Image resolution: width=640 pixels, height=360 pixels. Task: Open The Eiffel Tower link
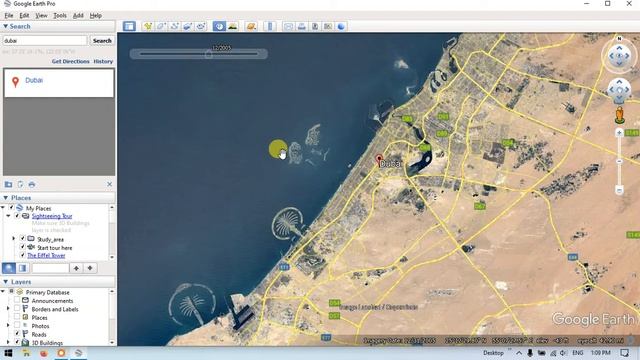tap(46, 256)
